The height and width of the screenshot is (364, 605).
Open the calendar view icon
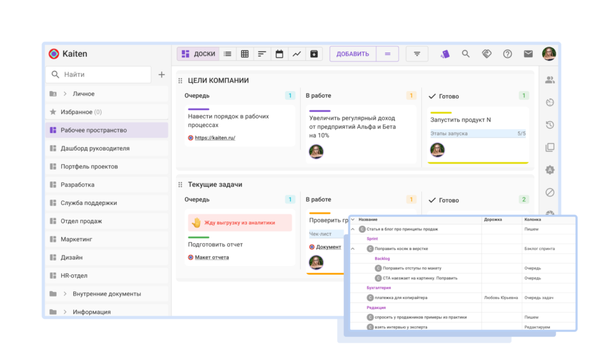[x=279, y=54]
